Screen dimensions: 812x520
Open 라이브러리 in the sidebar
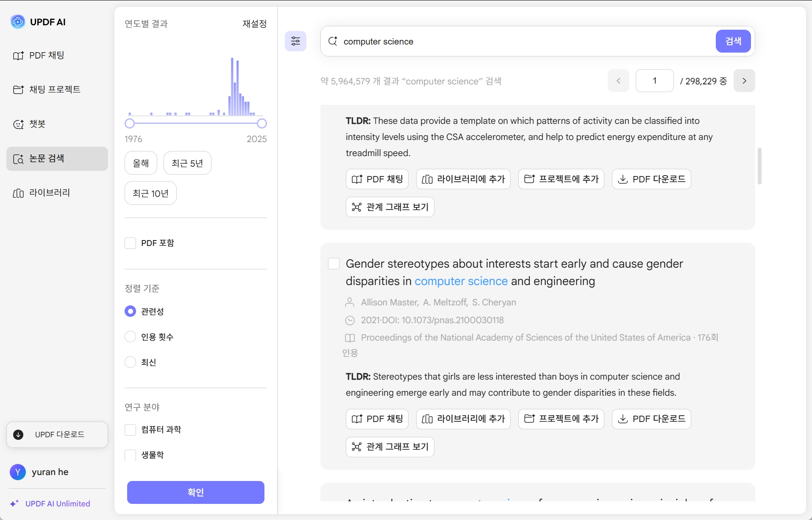click(57, 193)
